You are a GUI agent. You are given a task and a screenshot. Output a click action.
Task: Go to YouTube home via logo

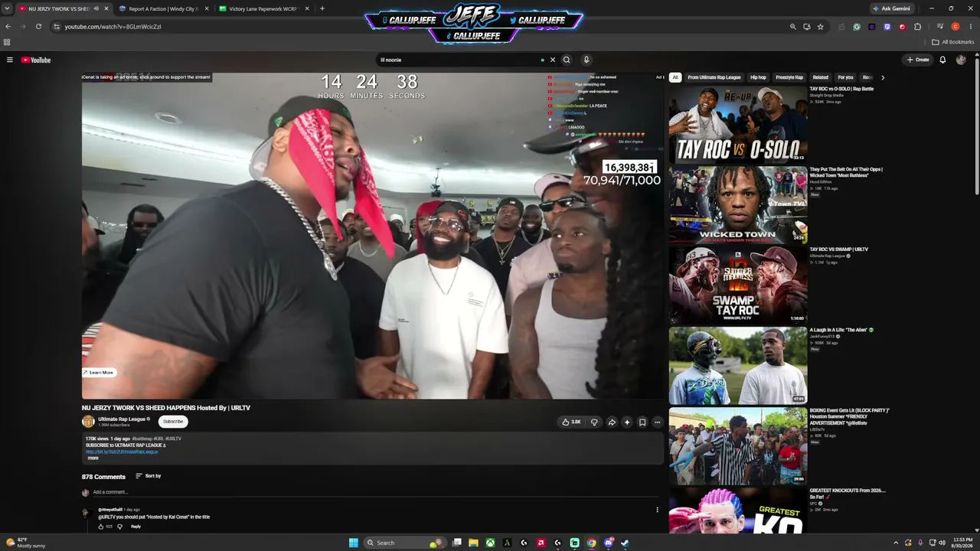pos(36,60)
